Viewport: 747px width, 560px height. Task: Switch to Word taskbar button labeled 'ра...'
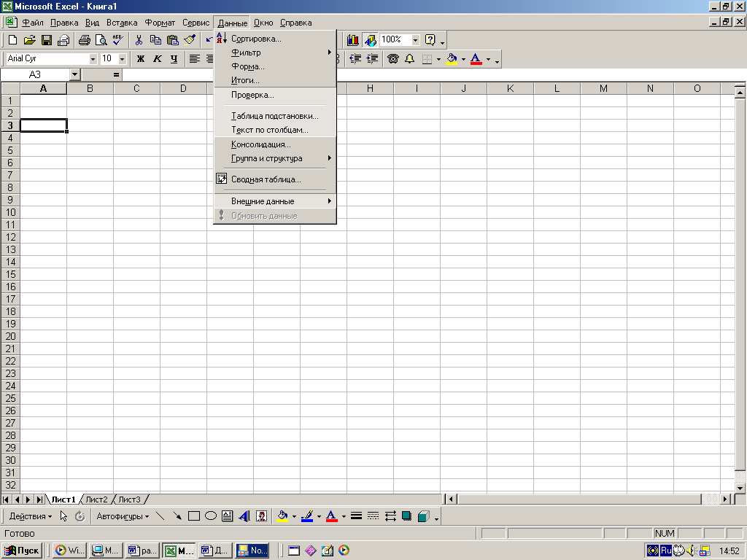pyautogui.click(x=142, y=551)
